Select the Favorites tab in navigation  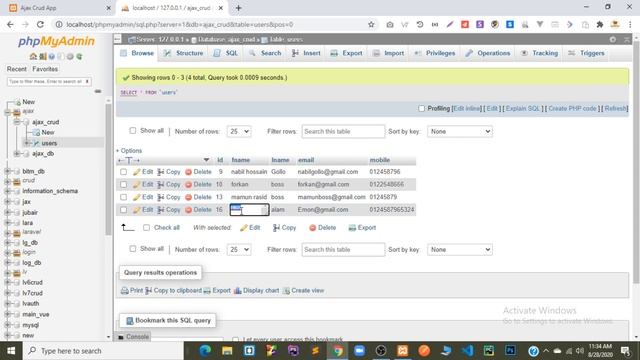click(45, 69)
